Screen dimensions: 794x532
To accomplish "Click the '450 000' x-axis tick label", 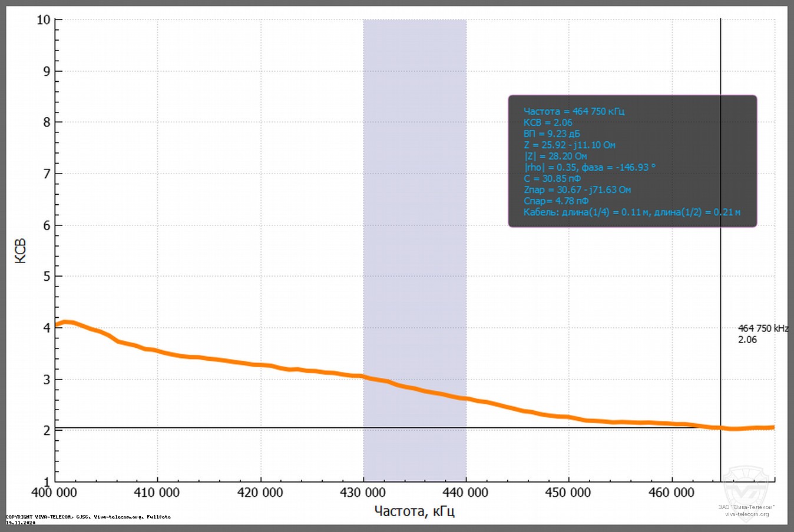I will point(568,493).
